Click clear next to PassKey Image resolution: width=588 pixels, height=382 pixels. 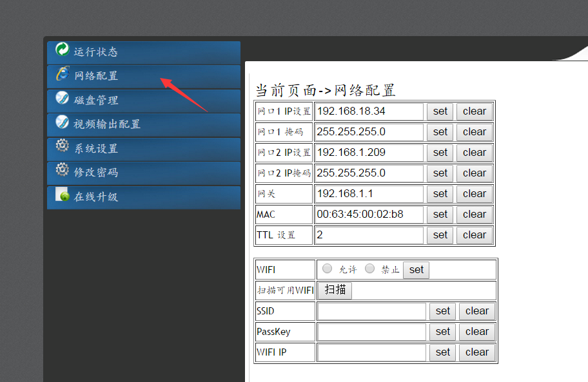click(x=477, y=332)
